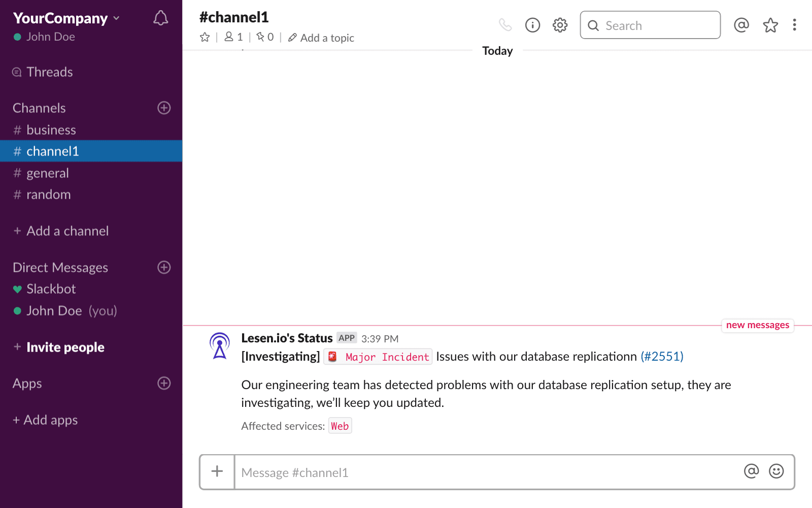Image resolution: width=812 pixels, height=508 pixels.
Task: Open channel settings gear icon
Action: click(560, 25)
